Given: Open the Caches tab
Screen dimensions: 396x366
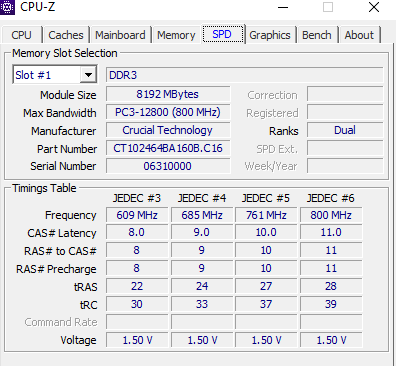Looking at the screenshot, I should (x=66, y=35).
